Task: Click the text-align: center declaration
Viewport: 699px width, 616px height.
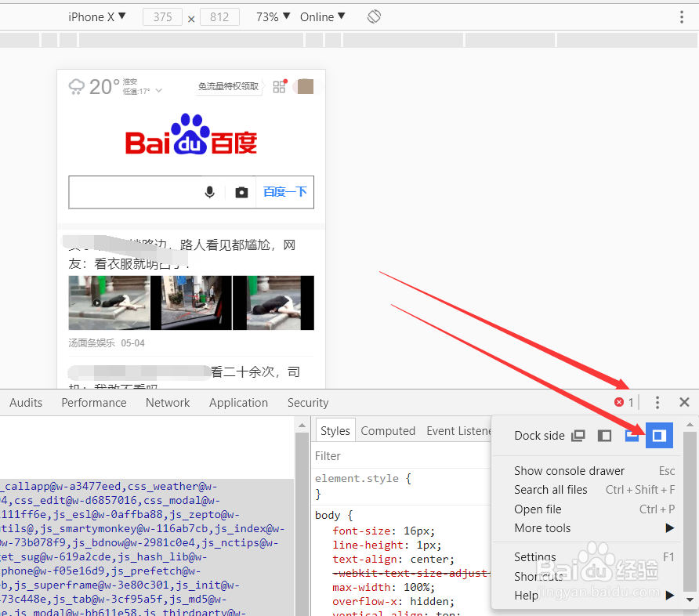Action: point(393,560)
